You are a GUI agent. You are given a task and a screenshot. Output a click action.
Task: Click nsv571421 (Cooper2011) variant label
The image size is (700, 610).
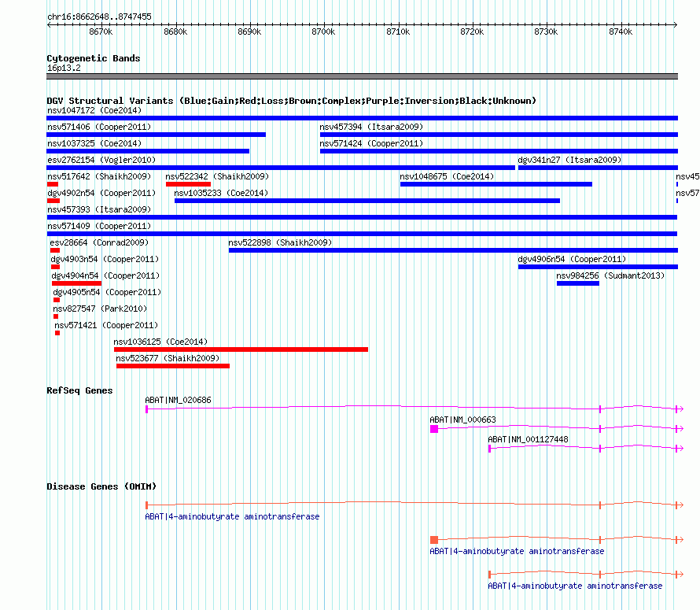coord(106,325)
